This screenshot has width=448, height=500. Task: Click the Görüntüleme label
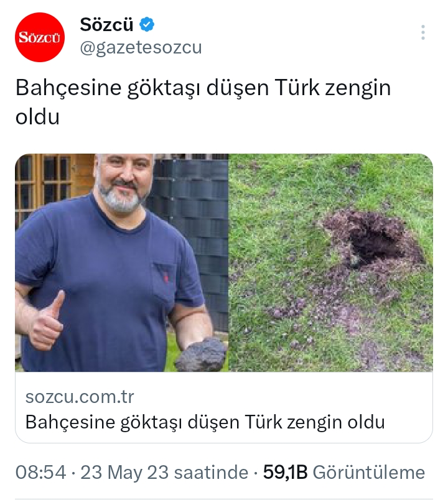(368, 472)
